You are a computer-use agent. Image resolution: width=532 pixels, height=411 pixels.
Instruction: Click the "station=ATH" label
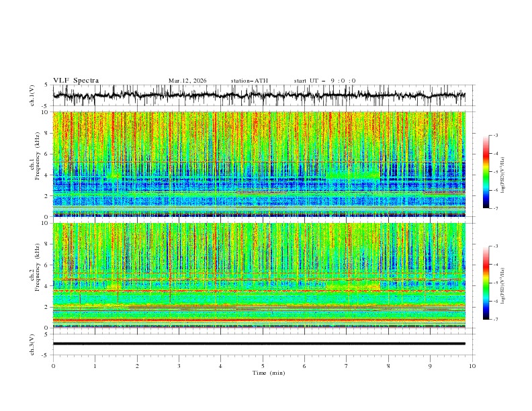tap(249, 81)
